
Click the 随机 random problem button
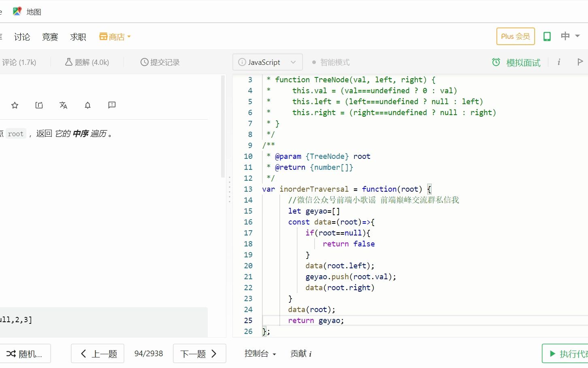pos(25,354)
